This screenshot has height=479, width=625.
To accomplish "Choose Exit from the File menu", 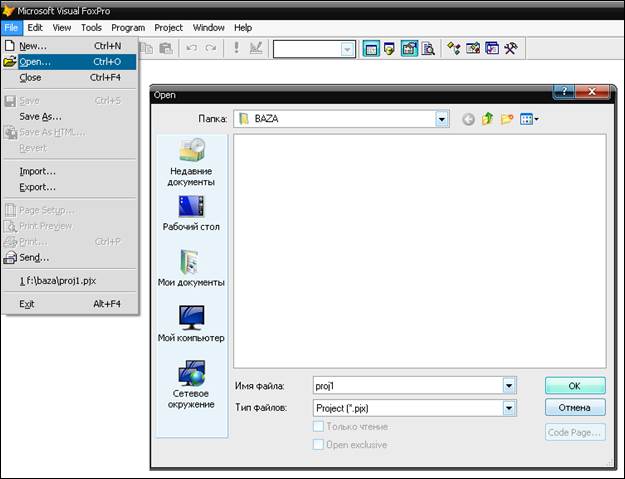I will 70,304.
